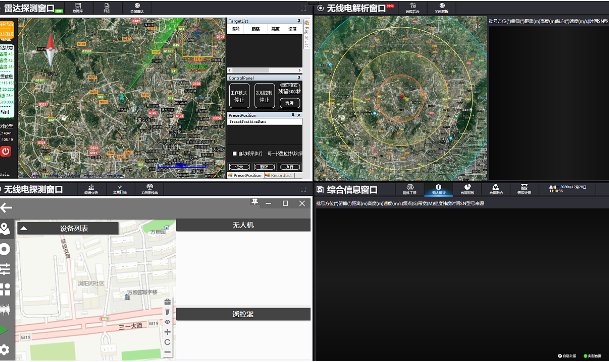Select the map marker sidebar icon
The width and height of the screenshot is (609, 362).
coord(5,229)
